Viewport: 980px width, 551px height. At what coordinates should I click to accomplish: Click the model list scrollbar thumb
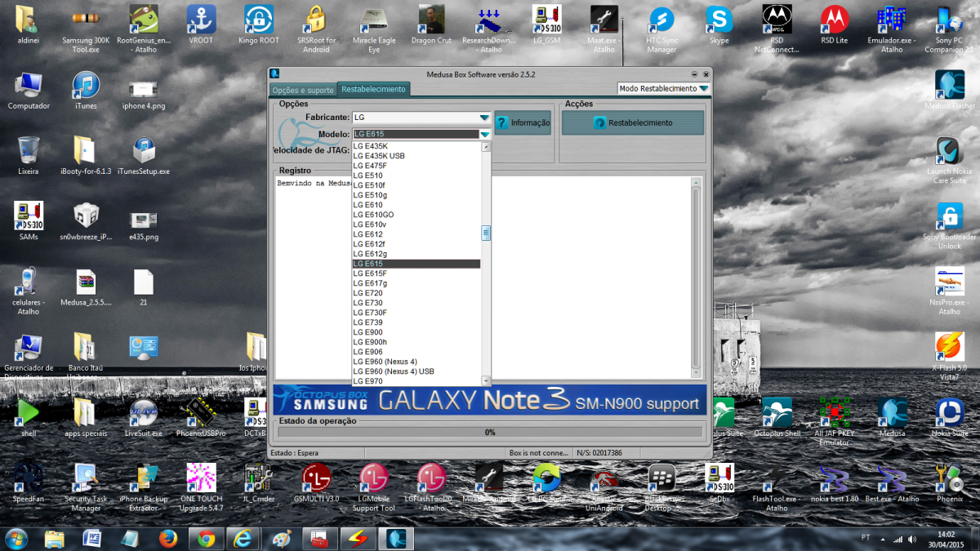coord(486,233)
